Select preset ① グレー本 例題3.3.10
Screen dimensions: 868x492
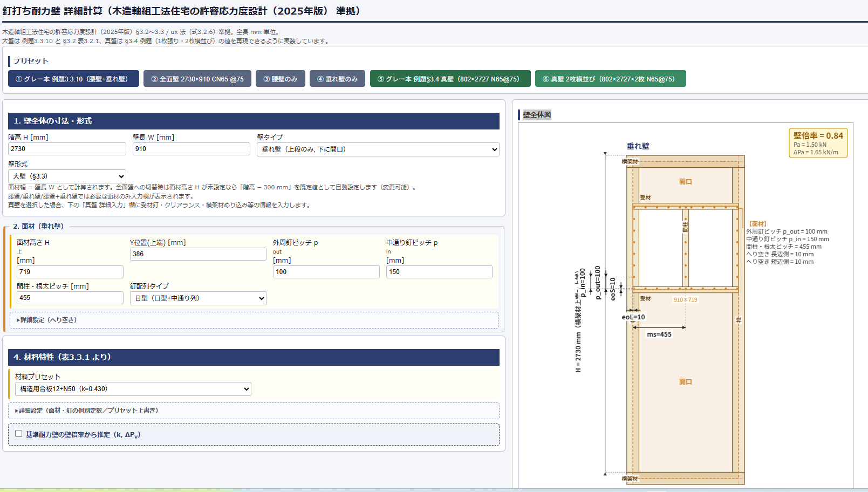(x=73, y=79)
